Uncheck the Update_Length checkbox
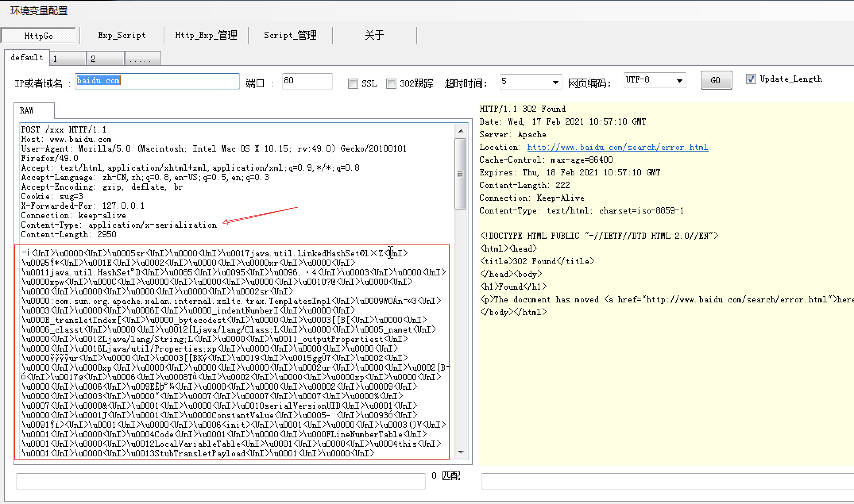Image resolution: width=854 pixels, height=504 pixels. 751,79
